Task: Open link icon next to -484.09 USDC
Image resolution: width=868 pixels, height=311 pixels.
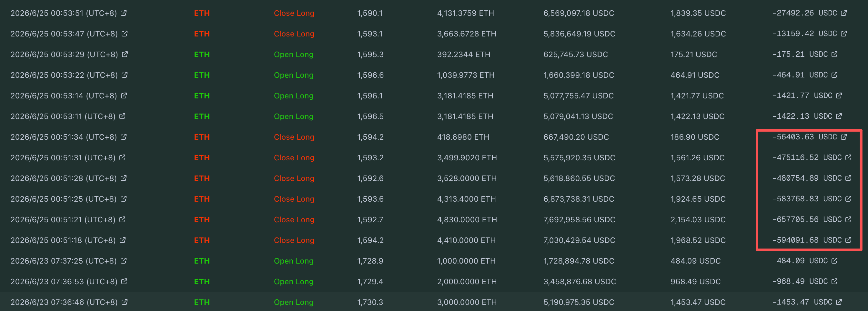Action: pyautogui.click(x=835, y=261)
